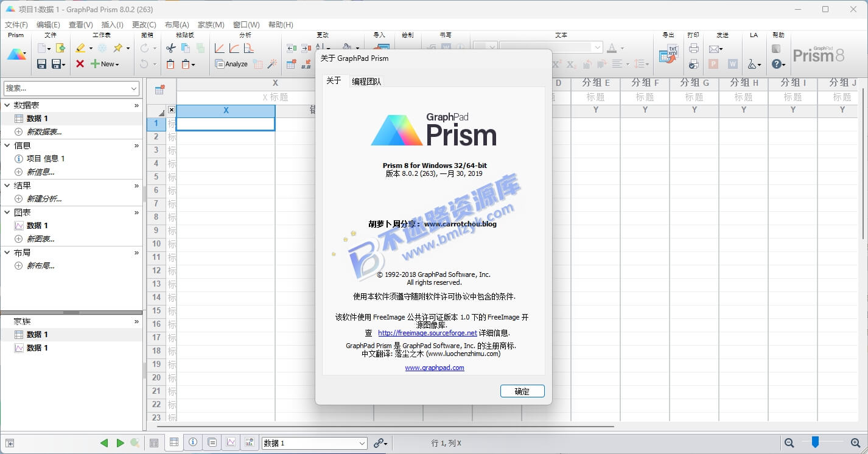This screenshot has height=454, width=868.
Task: Open the 窗口(W) menu
Action: click(x=246, y=25)
